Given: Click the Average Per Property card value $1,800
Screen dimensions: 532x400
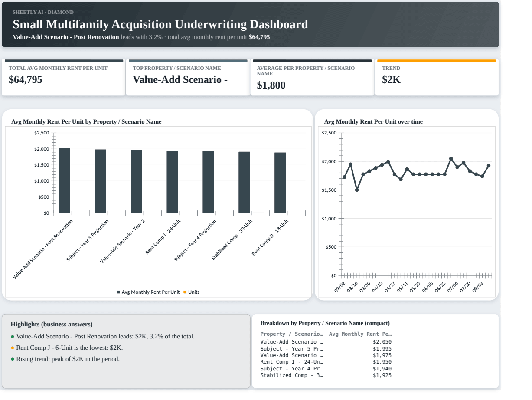Looking at the screenshot, I should tap(271, 85).
